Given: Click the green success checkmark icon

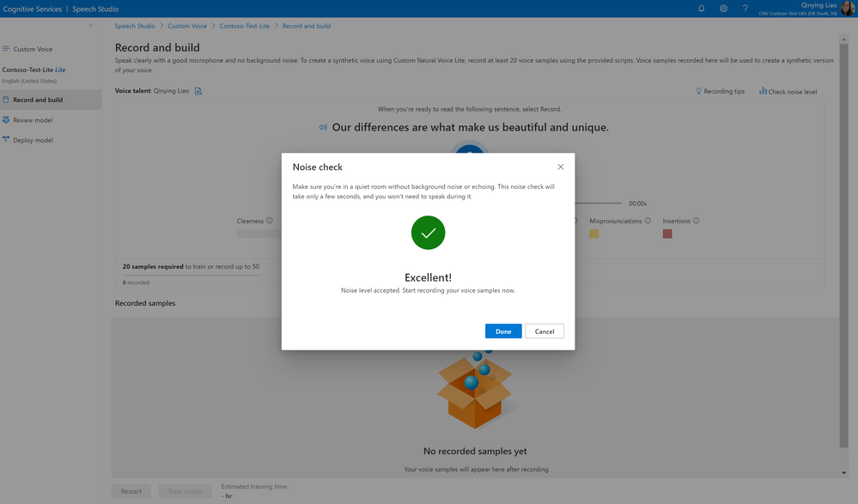Looking at the screenshot, I should (428, 233).
